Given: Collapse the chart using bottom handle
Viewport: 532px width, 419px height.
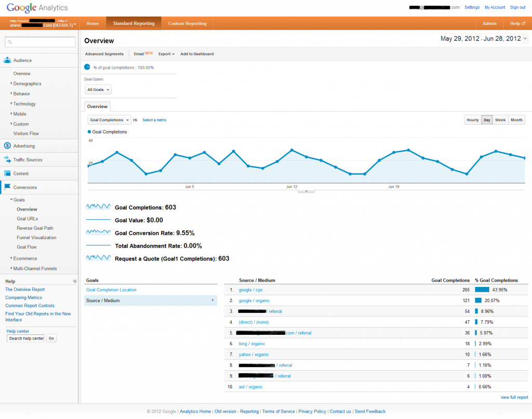Looking at the screenshot, I should pyautogui.click(x=306, y=191).
